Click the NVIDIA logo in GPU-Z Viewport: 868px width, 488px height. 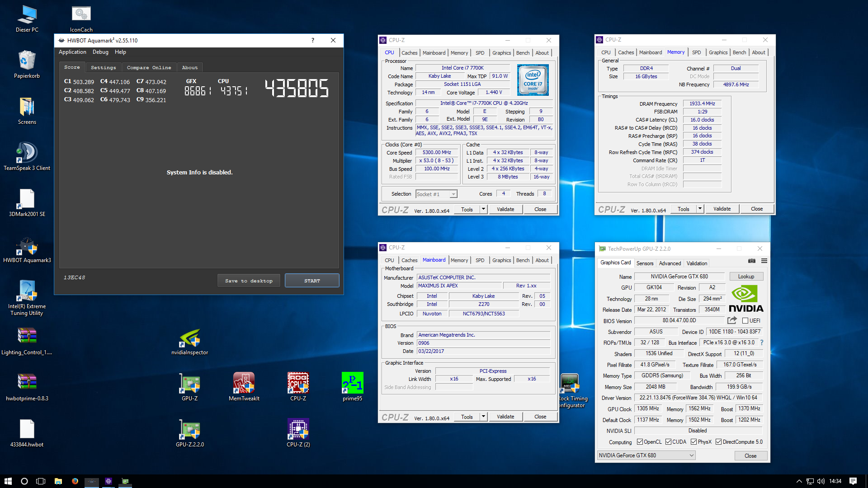[x=746, y=299]
